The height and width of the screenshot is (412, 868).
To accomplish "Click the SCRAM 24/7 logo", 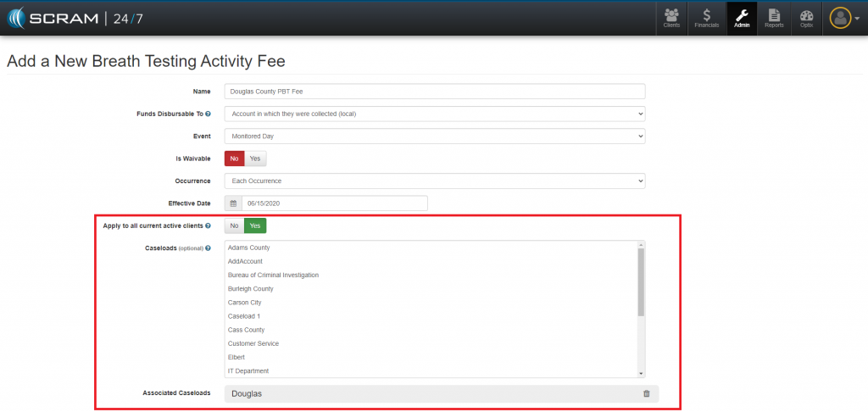I will [75, 18].
